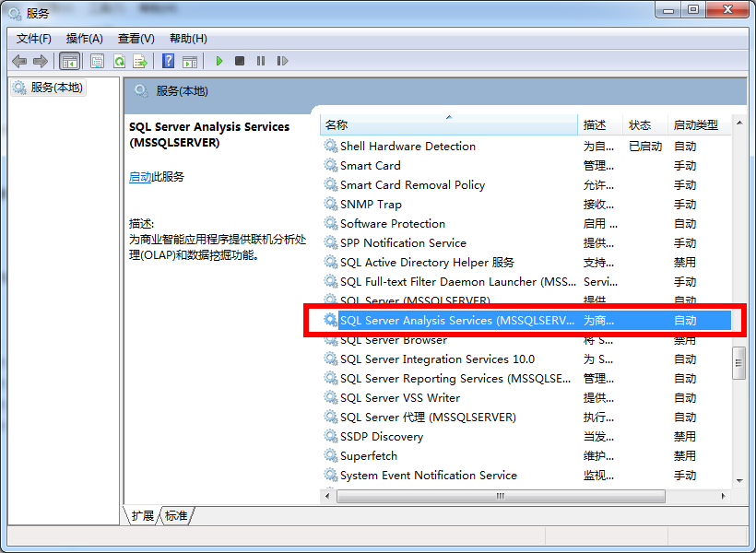This screenshot has width=756, height=553.
Task: Click the services gear icon in the title bar
Action: (x=15, y=14)
